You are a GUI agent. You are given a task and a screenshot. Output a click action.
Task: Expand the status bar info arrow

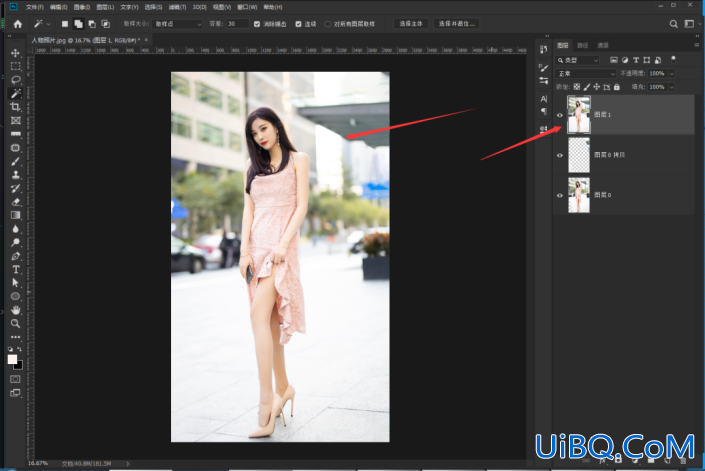coord(128,463)
